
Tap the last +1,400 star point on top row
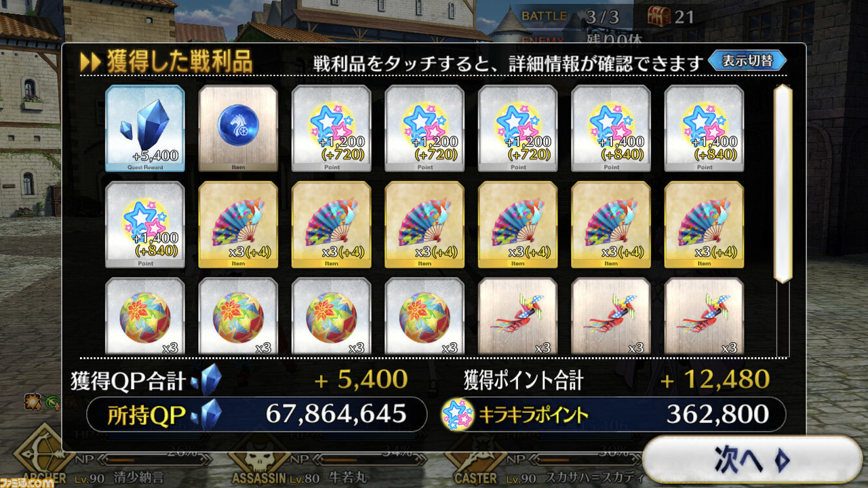click(x=705, y=128)
